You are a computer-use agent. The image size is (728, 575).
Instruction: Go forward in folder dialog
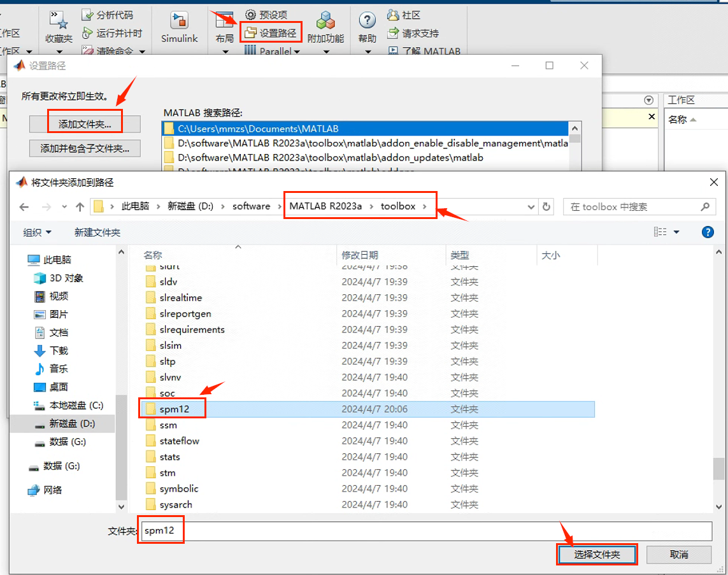[x=46, y=207]
